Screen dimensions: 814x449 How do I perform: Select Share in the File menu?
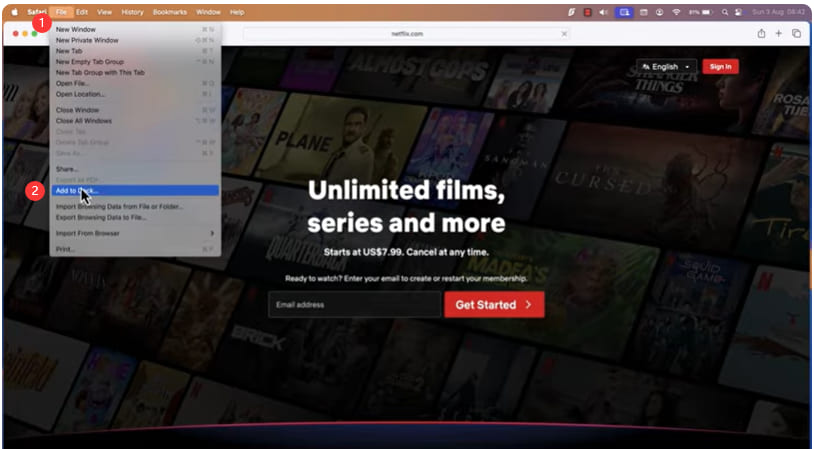[135, 169]
